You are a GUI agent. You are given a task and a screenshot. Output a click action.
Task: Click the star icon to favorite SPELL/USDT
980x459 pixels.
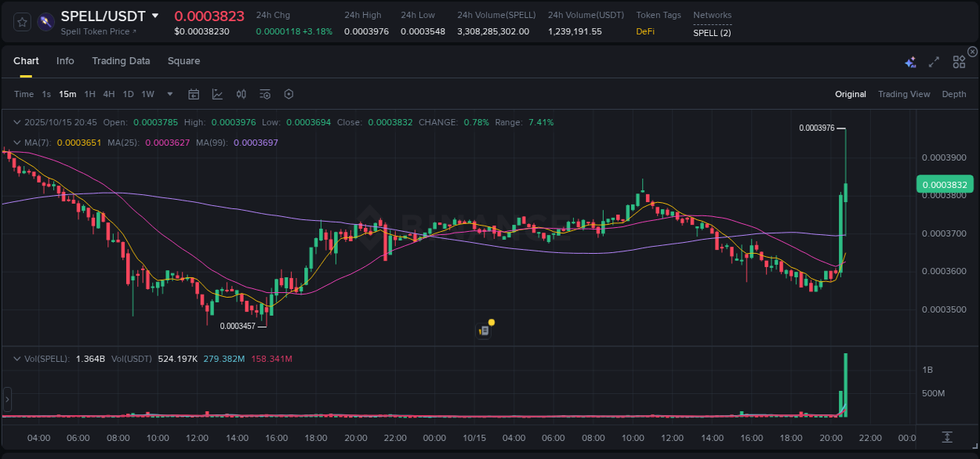pyautogui.click(x=21, y=21)
